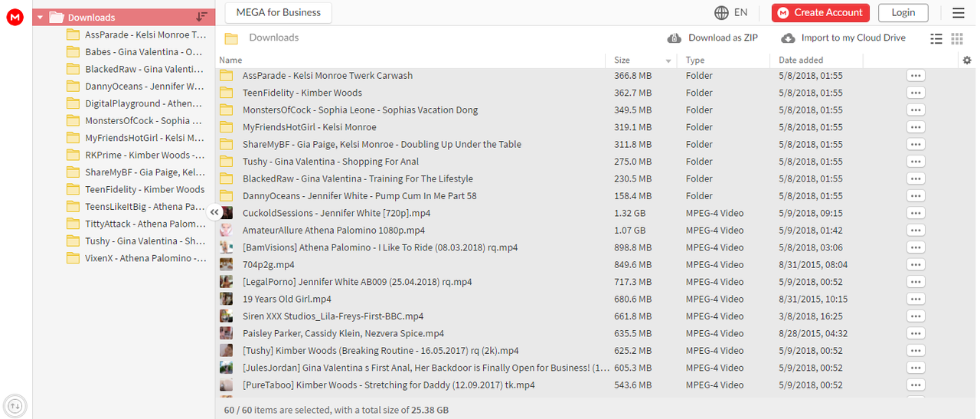Image resolution: width=980 pixels, height=419 pixels.
Task: Collapse the left sidebar with the chevron button
Action: tap(215, 213)
